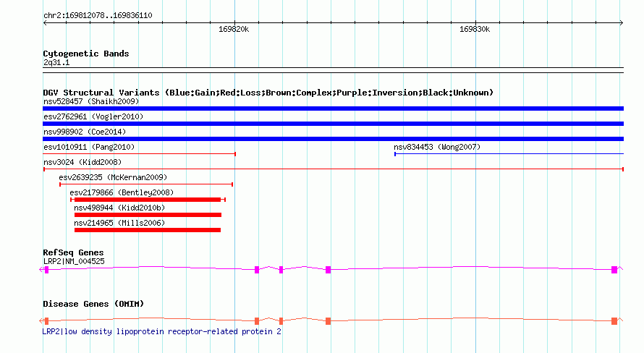Open LRP2 low density lipoprotein receptor-related protein link

(x=162, y=331)
